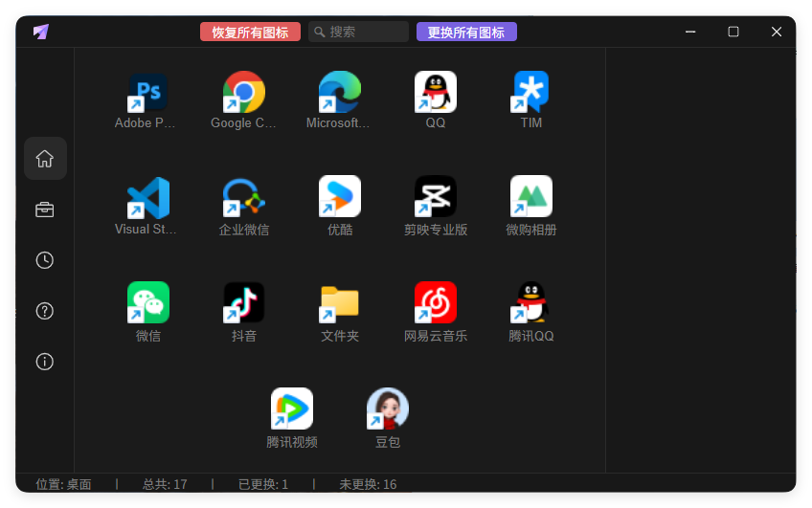Click the Adobe Photoshop shortcut icon
Image resolution: width=812 pixels, height=508 pixels.
148,92
